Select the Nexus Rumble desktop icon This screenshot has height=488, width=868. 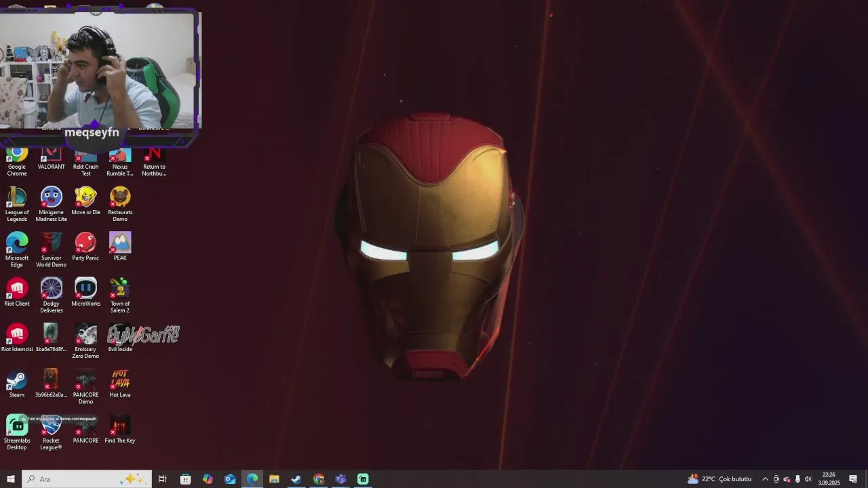120,161
